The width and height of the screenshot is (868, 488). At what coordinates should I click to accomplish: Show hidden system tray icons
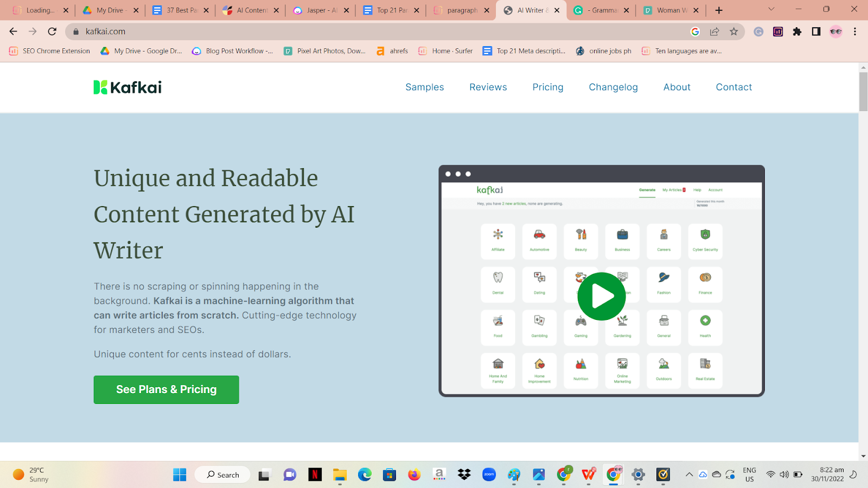[689, 474]
